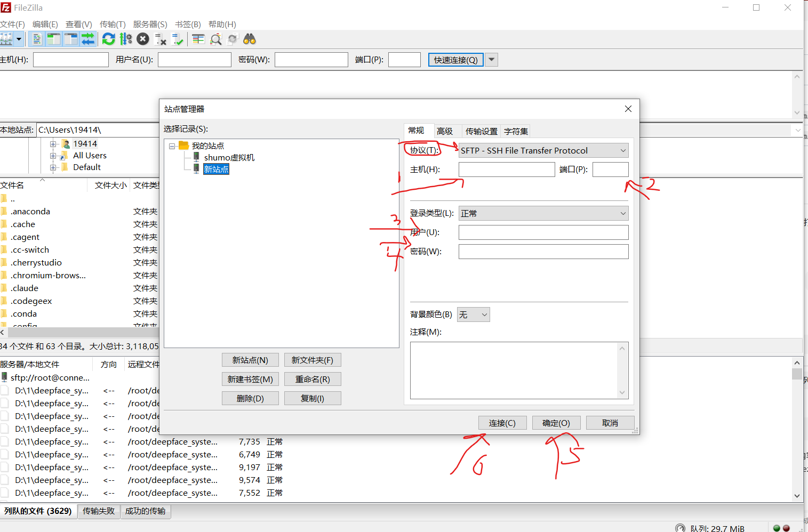Viewport: 808px width, 532px height.
Task: Open the 查看(V) menu
Action: pyautogui.click(x=79, y=25)
